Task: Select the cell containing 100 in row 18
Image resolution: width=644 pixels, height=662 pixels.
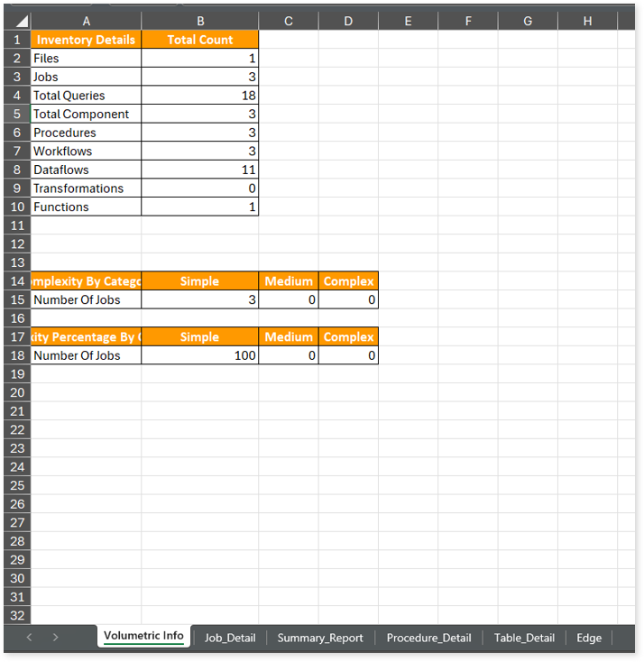Action: 199,355
